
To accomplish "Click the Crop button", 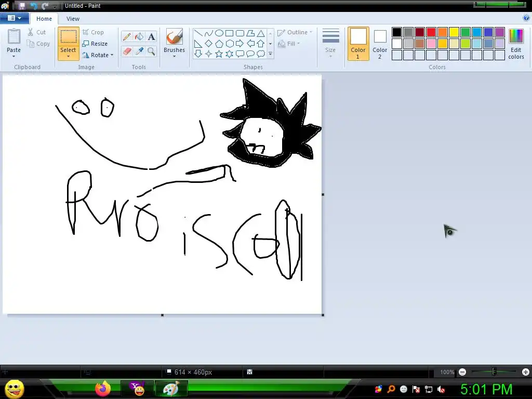I will (93, 32).
